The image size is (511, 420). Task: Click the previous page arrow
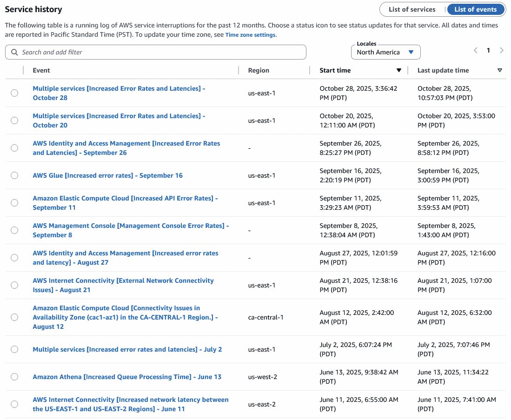475,50
